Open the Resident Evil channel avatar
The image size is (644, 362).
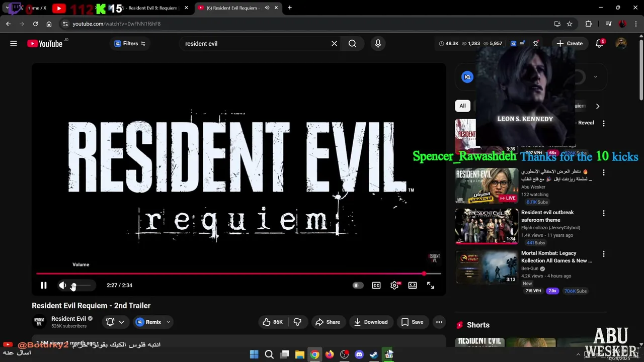[x=39, y=322]
